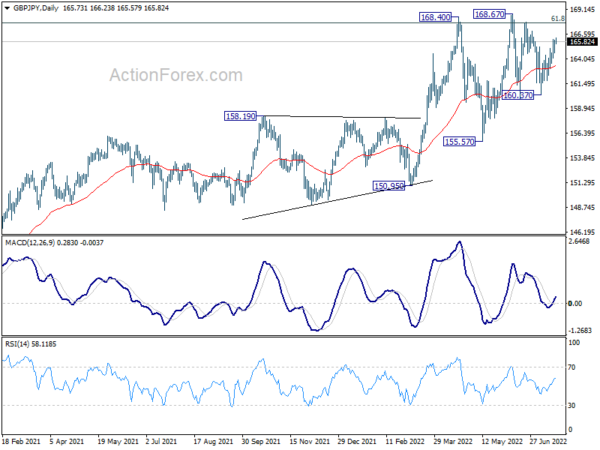Click current price tag 165.824
600x450 pixels.
point(582,42)
